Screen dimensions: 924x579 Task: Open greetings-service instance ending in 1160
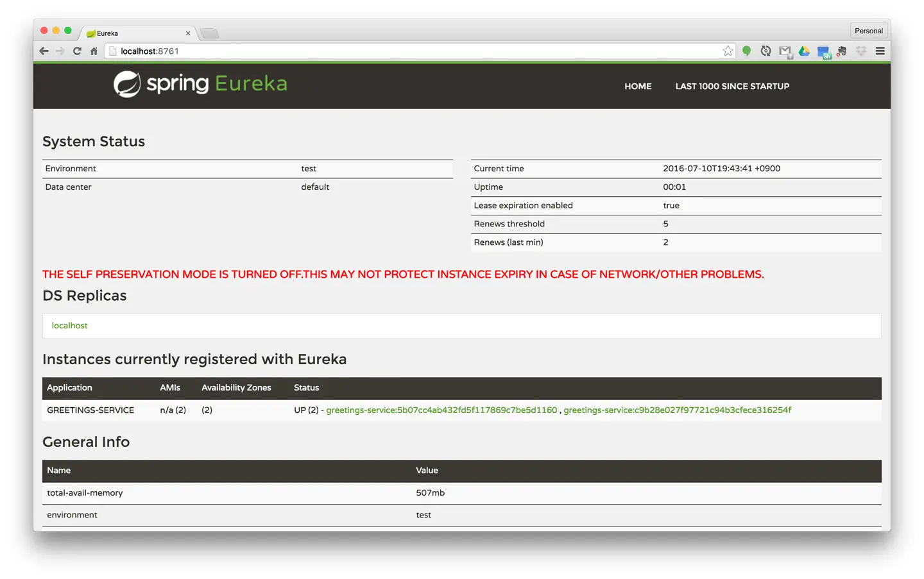click(x=441, y=410)
